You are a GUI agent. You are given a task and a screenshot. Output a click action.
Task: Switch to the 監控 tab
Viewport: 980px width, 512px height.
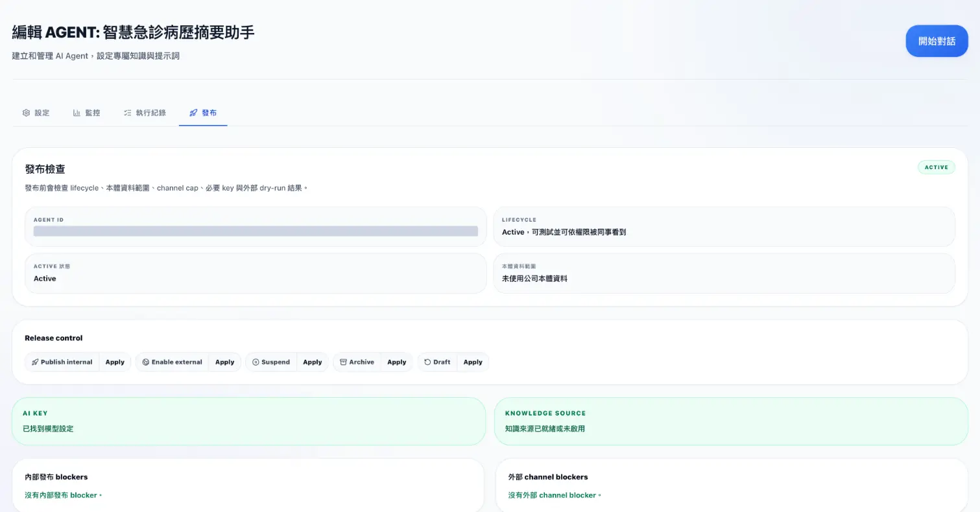click(x=86, y=113)
